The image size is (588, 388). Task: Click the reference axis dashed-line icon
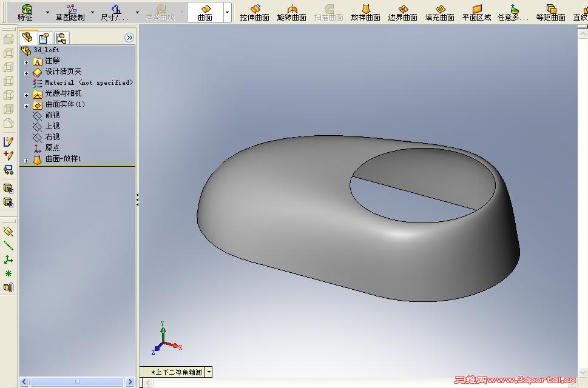coord(8,246)
